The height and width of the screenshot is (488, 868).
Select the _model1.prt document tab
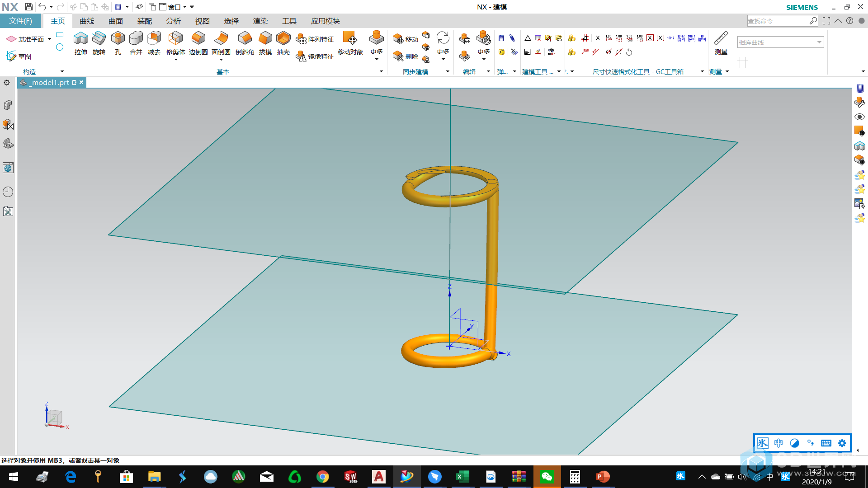click(51, 82)
